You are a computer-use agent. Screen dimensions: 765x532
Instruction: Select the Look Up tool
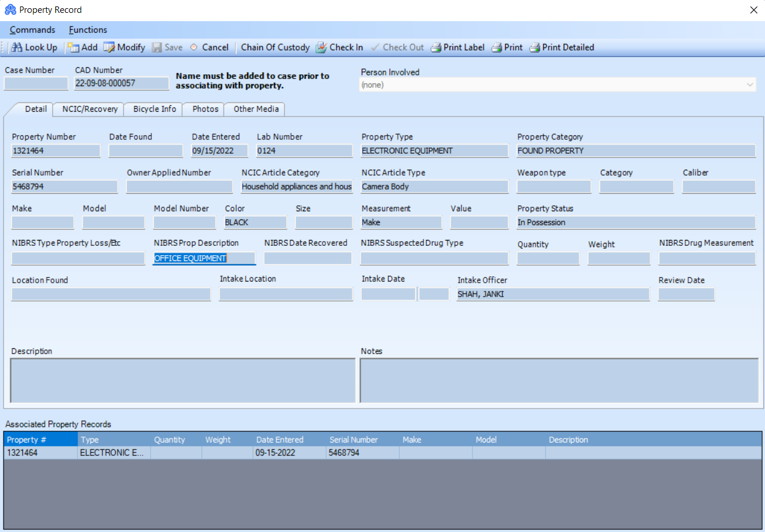pyautogui.click(x=34, y=47)
